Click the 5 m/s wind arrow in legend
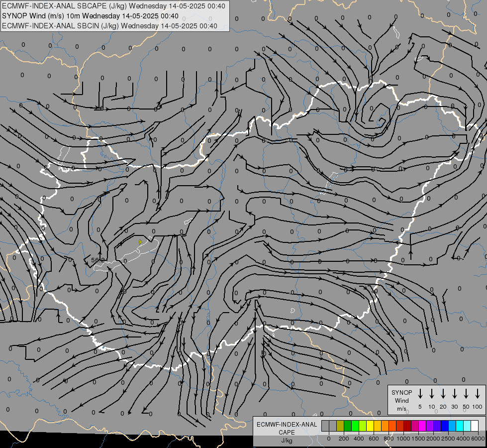Image resolution: width=487 pixels, height=448 pixels. (x=420, y=394)
